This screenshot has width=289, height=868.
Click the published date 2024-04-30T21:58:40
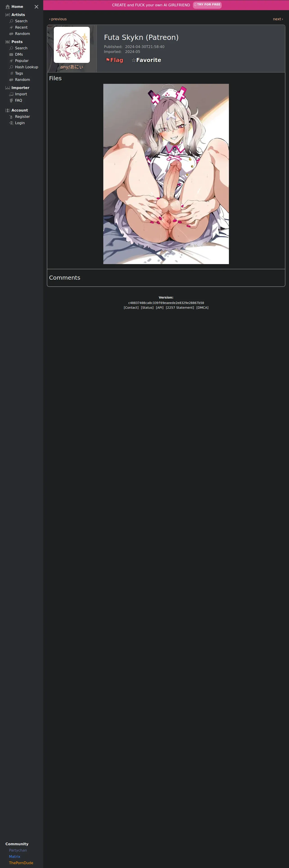tap(145, 47)
